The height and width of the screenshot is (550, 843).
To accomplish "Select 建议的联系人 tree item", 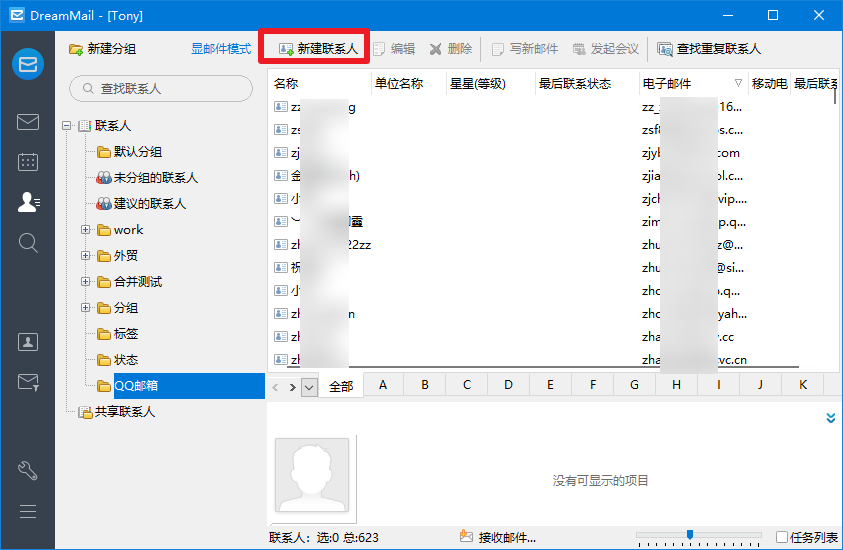I will (x=141, y=203).
